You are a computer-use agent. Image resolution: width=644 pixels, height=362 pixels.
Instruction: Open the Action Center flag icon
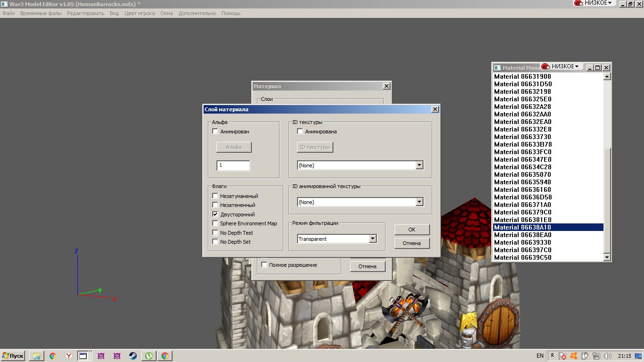pos(562,356)
